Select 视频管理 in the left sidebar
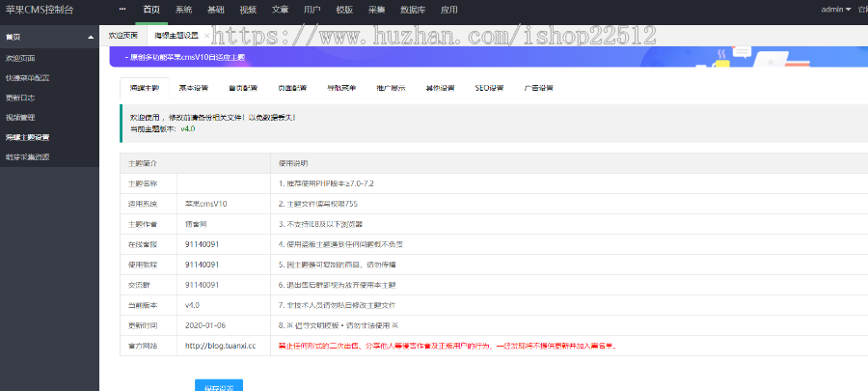Image resolution: width=868 pixels, height=391 pixels. pos(20,117)
